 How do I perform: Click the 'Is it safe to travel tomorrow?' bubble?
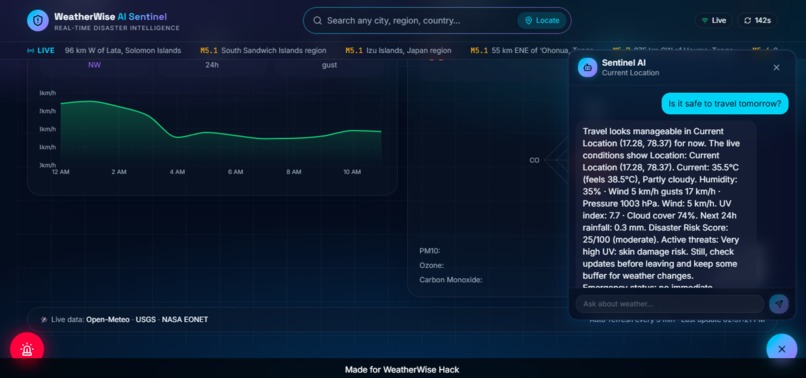[725, 103]
